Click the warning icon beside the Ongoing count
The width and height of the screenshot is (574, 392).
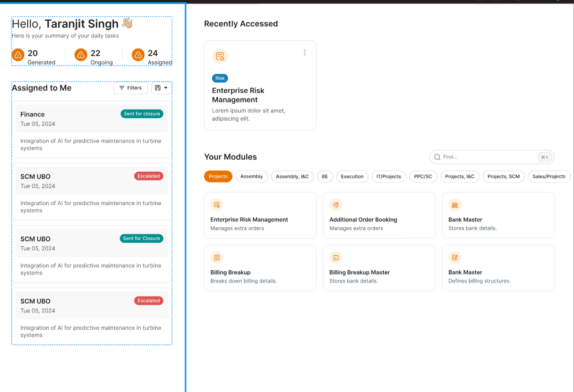pyautogui.click(x=81, y=55)
